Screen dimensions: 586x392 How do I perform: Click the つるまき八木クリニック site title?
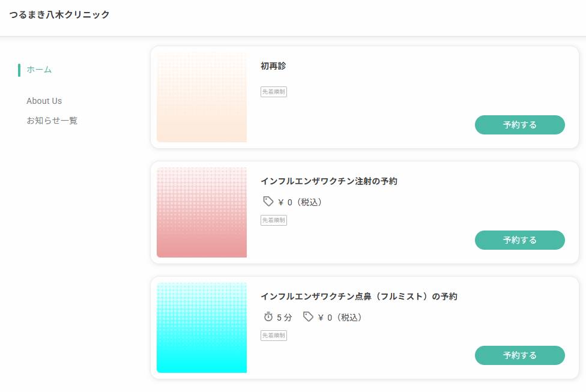(59, 14)
